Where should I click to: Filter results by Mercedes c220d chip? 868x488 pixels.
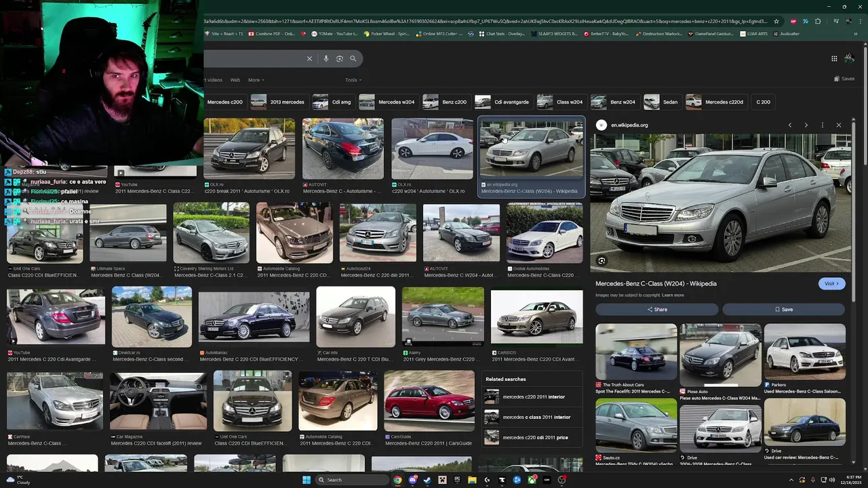[x=715, y=102]
